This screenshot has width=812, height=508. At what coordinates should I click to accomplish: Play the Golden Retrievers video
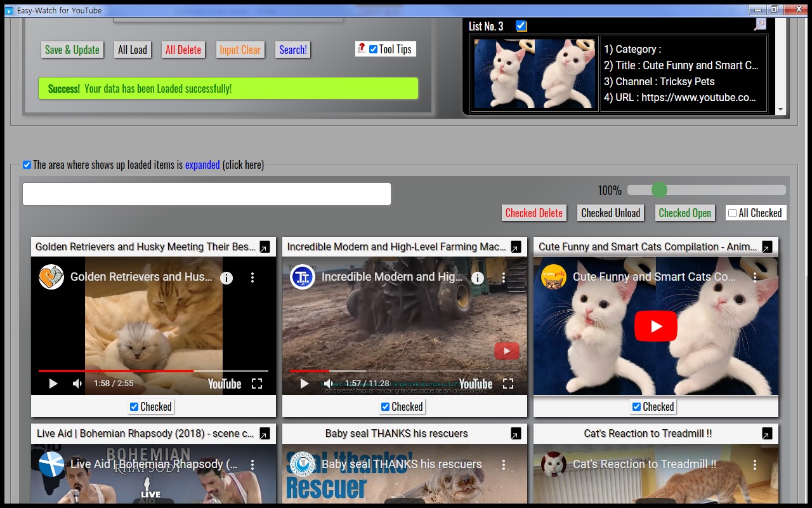[x=53, y=384]
